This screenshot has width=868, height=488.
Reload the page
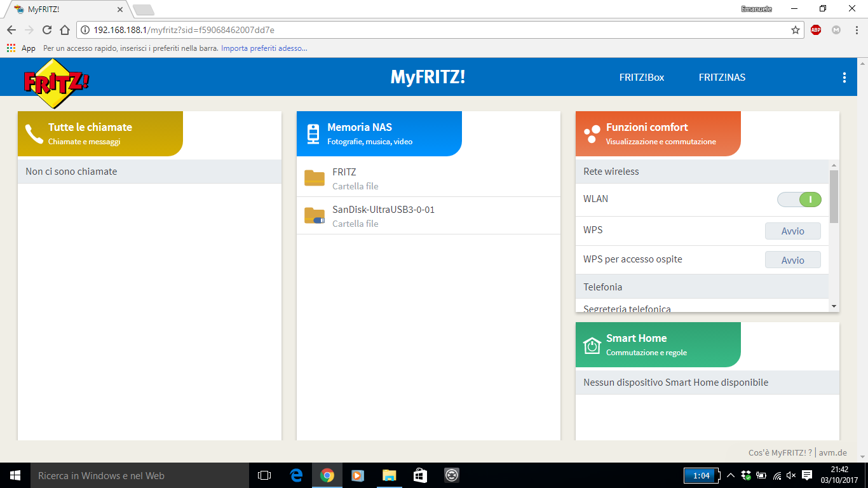point(46,30)
